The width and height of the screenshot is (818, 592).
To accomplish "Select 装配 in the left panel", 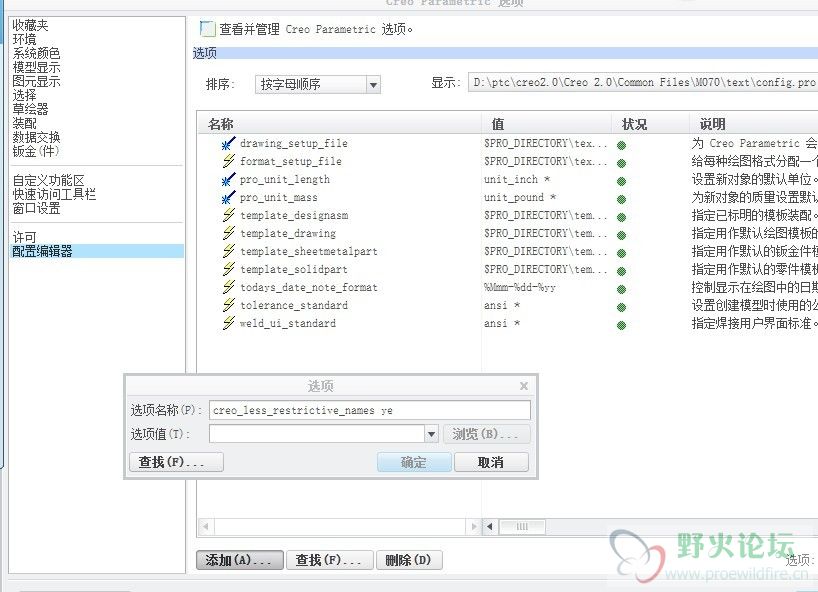I will click(x=25, y=124).
